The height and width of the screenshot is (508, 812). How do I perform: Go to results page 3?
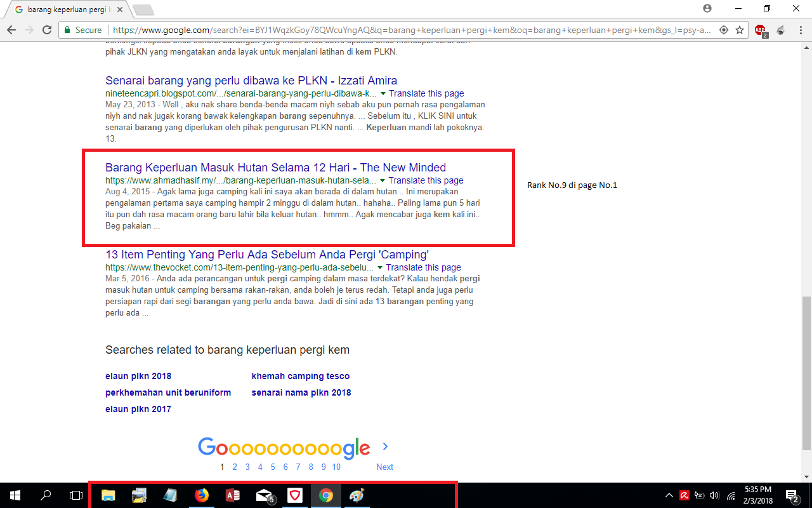pos(247,467)
